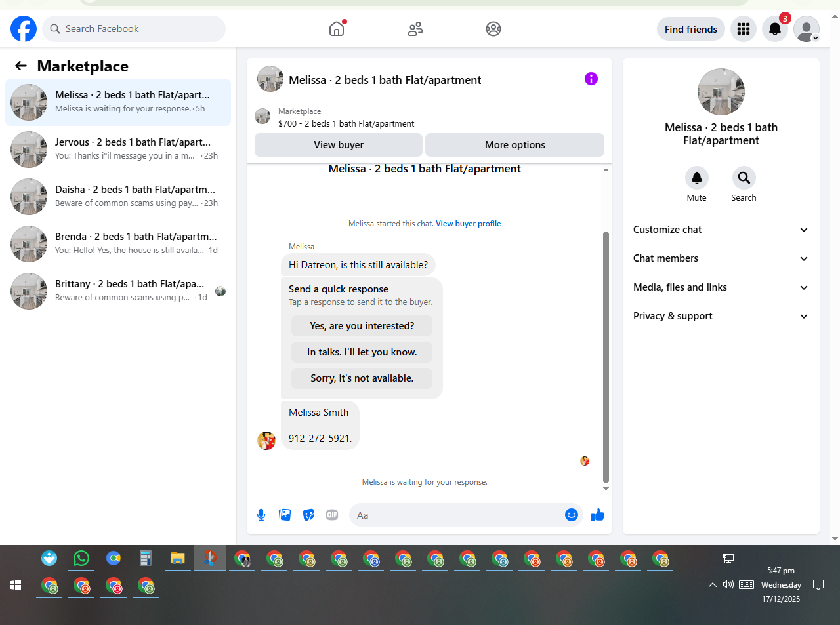Viewport: 840px width, 625px height.
Task: Click the seen receipt avatar below messages
Action: pyautogui.click(x=585, y=461)
